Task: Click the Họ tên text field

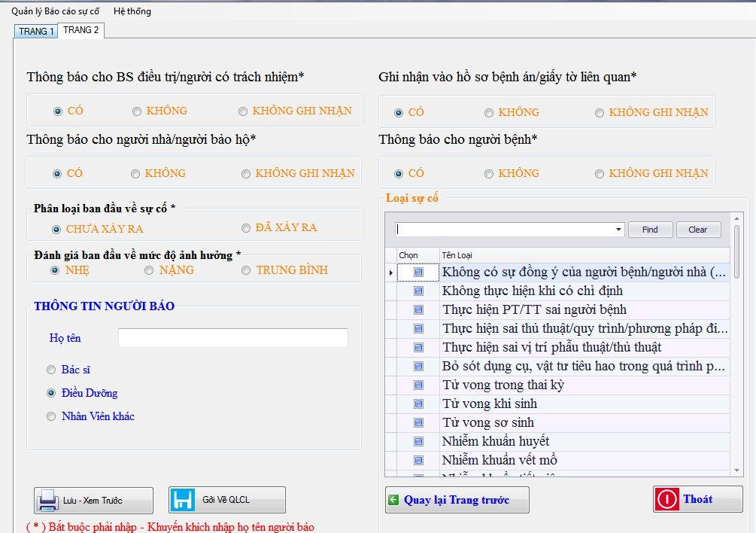Action: click(232, 338)
